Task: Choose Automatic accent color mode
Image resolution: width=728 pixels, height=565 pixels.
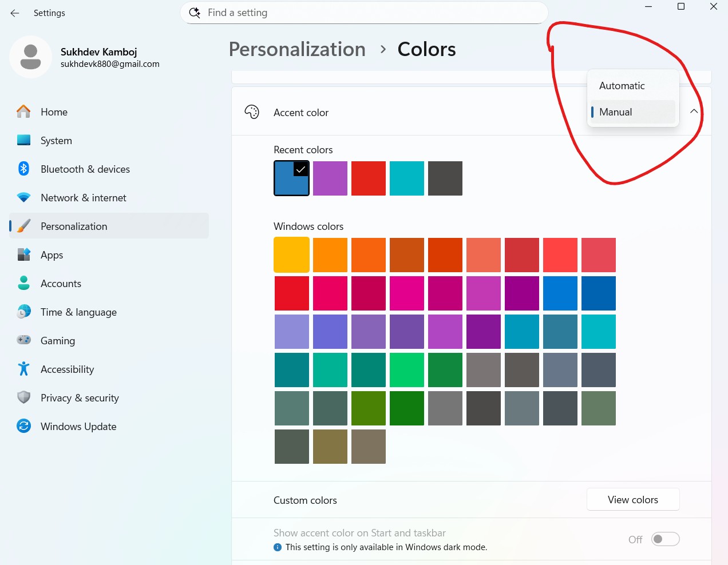Action: (x=622, y=85)
